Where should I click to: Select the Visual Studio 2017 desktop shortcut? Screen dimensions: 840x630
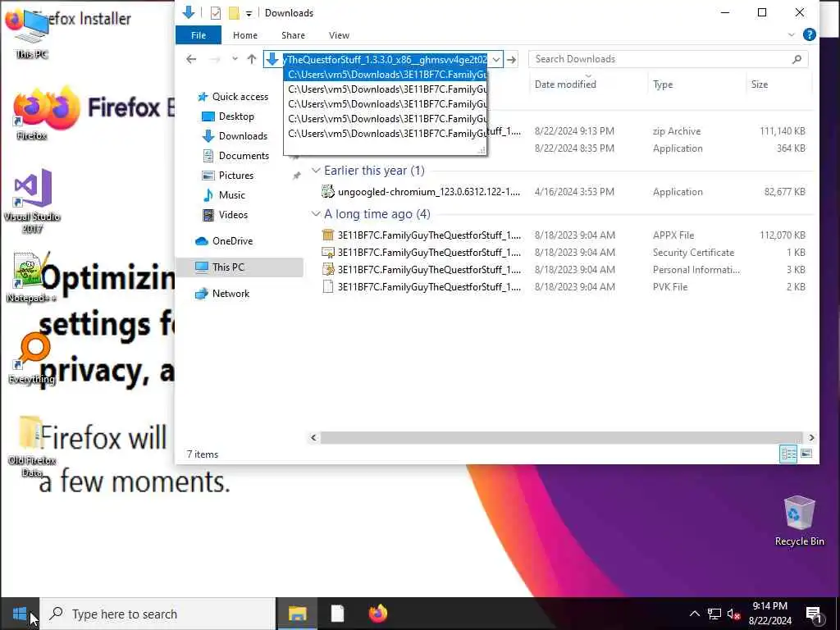32,202
